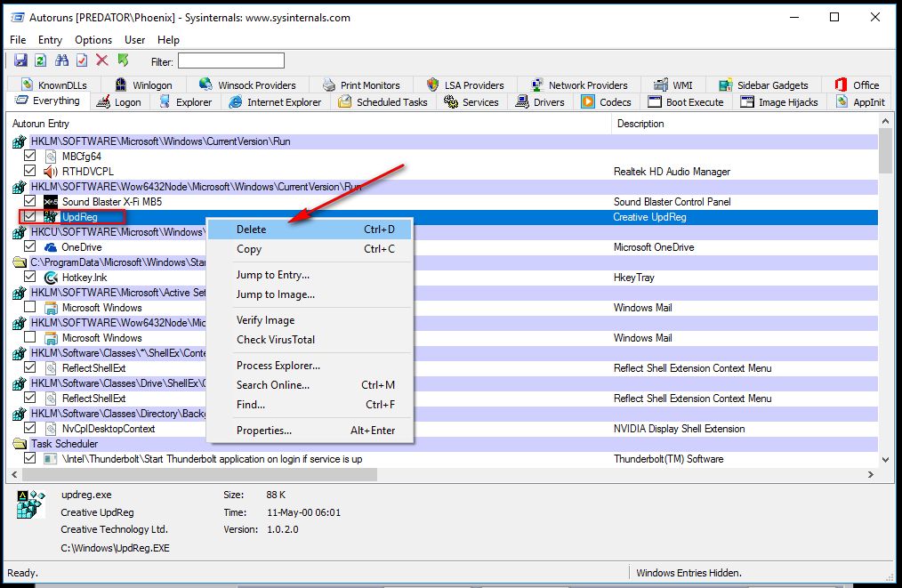Screen dimensions: 902x588
Task: Click the Properties toolbar icon
Action: (x=82, y=60)
